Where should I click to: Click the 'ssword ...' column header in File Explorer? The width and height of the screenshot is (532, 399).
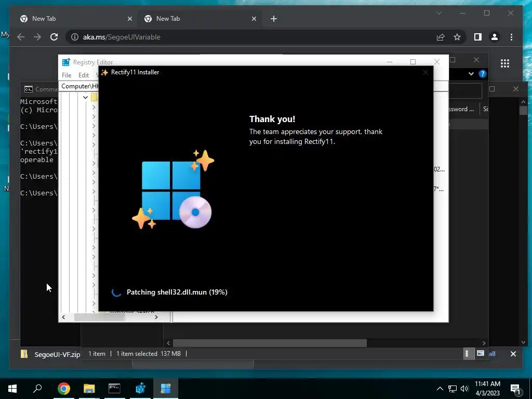coord(461,109)
